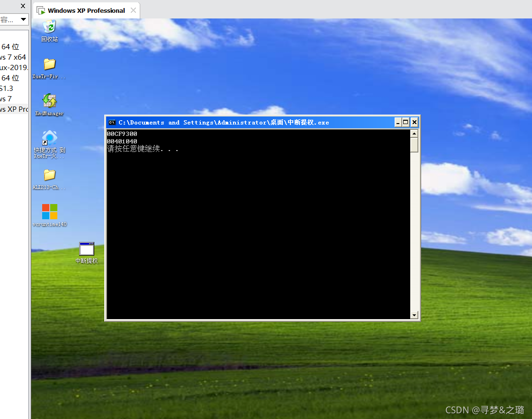Select the 中断提权 executable desktop icon
Image resolution: width=532 pixels, height=419 pixels.
coord(87,253)
